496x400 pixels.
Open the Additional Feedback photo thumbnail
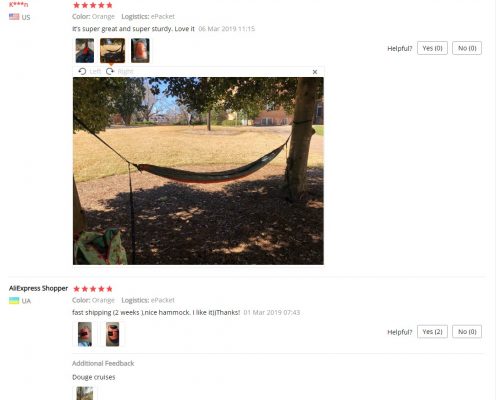(85, 393)
